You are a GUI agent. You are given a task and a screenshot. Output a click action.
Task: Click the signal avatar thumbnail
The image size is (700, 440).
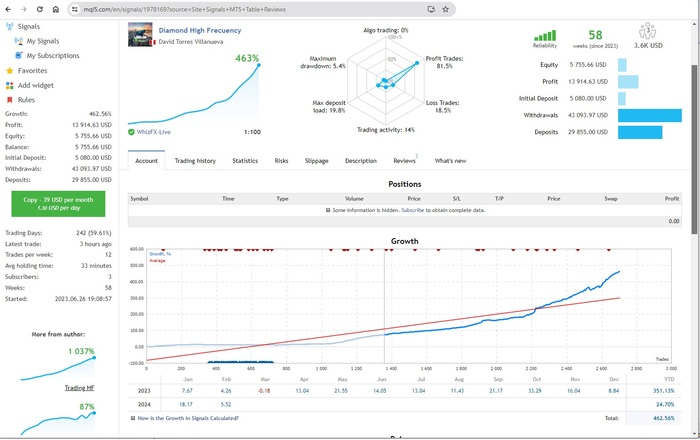click(x=140, y=35)
